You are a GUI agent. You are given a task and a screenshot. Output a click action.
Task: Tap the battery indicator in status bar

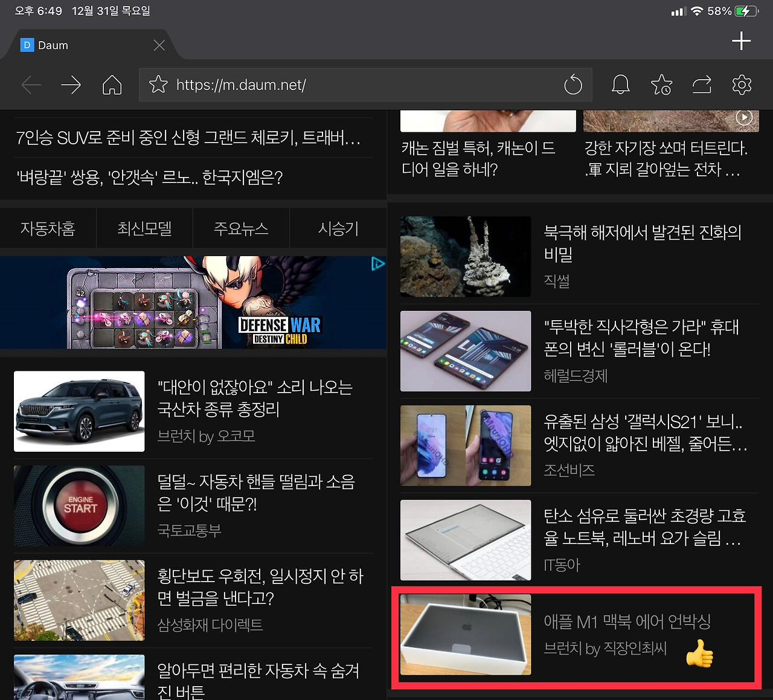pyautogui.click(x=746, y=11)
